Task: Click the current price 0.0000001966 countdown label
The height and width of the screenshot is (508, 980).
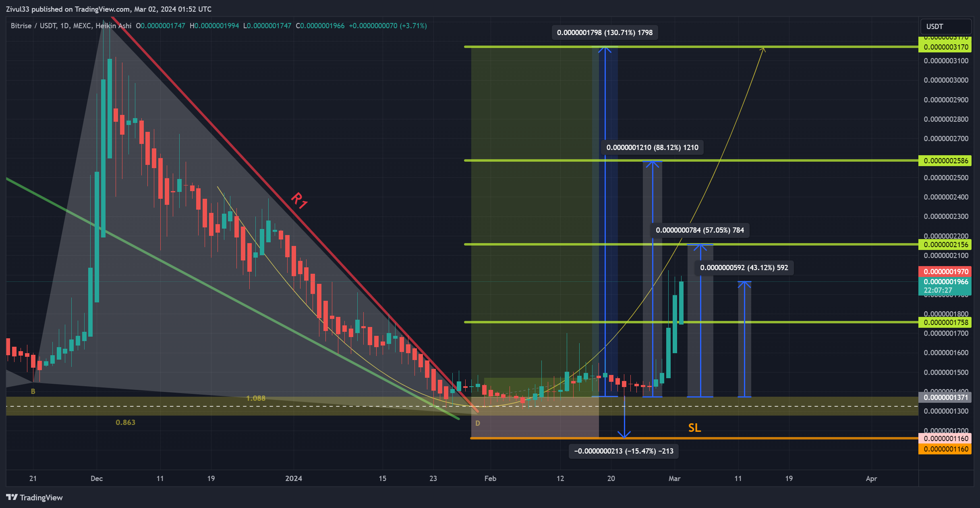Action: click(945, 286)
